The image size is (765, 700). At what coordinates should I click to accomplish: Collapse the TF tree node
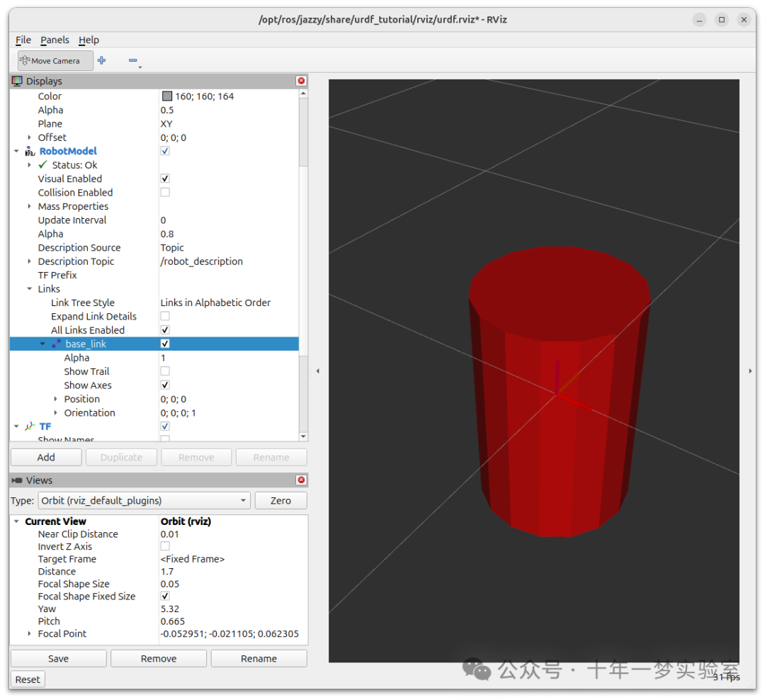[16, 427]
